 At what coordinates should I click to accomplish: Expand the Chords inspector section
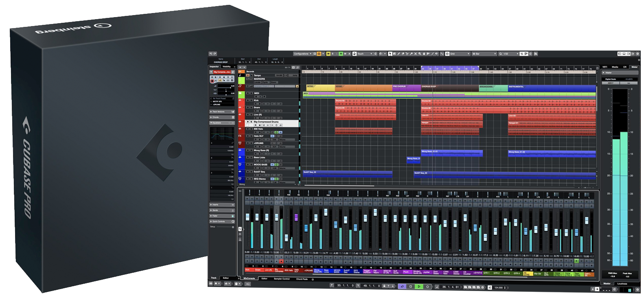point(222,117)
